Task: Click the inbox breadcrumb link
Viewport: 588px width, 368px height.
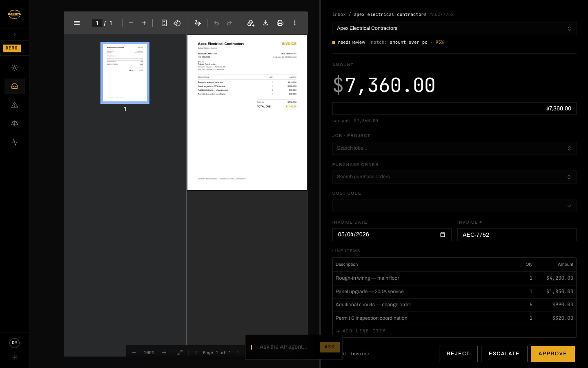Action: click(x=339, y=14)
